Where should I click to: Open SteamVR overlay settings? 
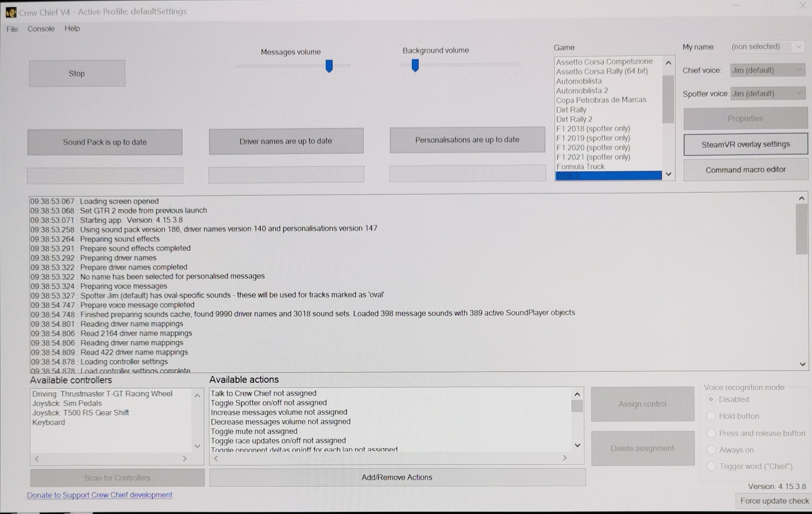[745, 144]
